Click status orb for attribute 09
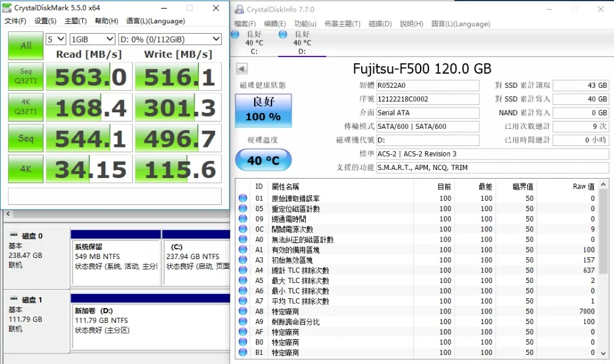 pos(243,219)
